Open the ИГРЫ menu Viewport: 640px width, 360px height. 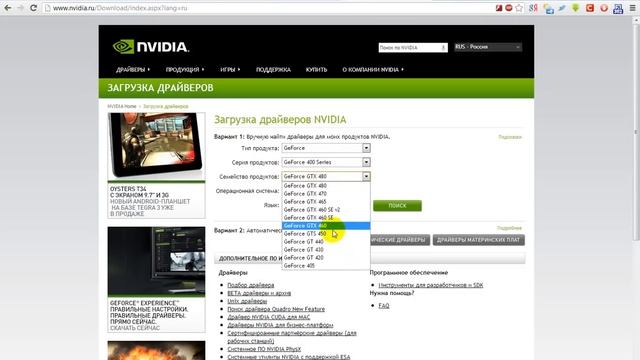(x=230, y=70)
